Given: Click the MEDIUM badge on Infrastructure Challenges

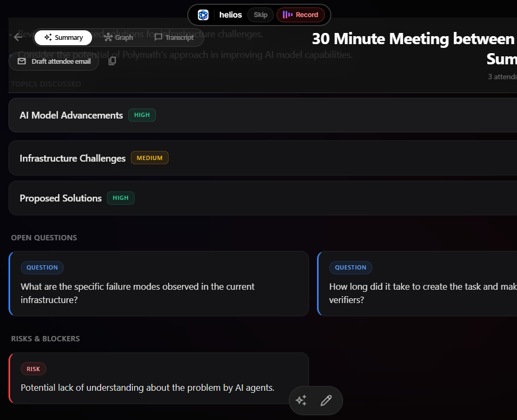Looking at the screenshot, I should coord(149,158).
